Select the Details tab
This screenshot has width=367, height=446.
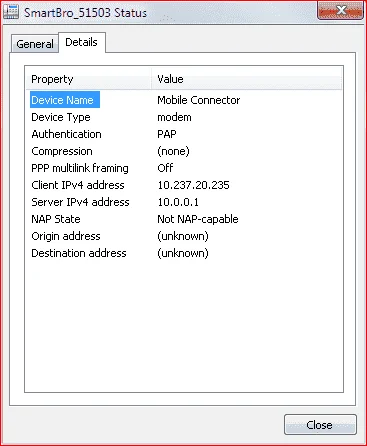click(82, 42)
